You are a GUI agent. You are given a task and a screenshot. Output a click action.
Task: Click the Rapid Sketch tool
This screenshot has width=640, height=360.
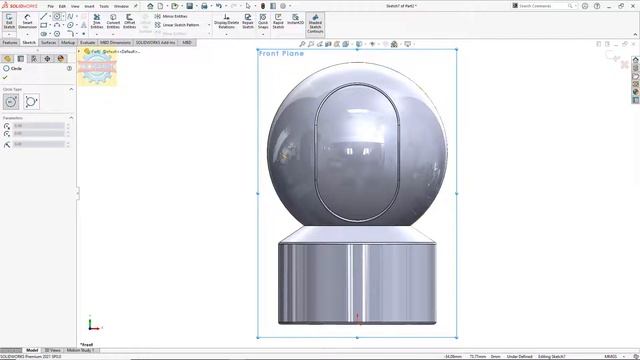coord(278,21)
